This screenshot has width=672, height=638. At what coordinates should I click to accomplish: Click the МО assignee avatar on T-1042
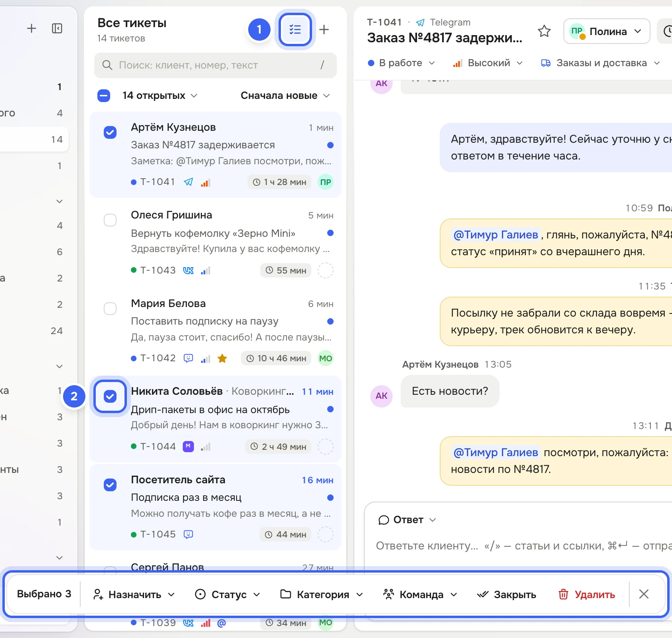[326, 358]
